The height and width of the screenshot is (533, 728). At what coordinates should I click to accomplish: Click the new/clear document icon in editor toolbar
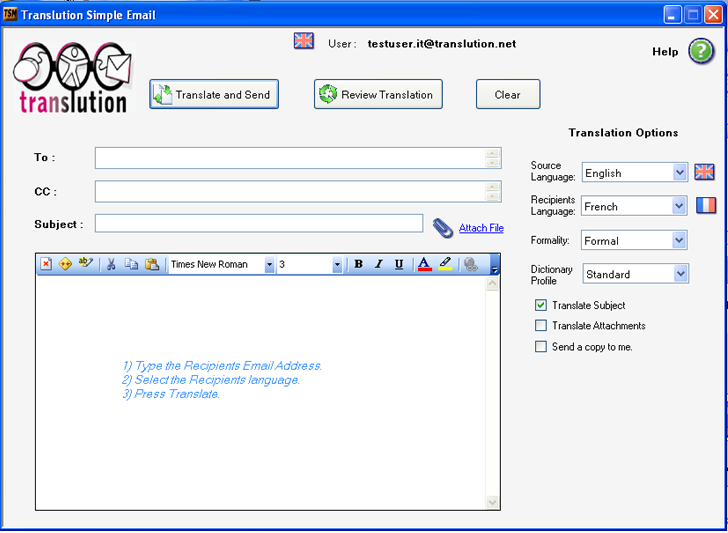pos(46,264)
